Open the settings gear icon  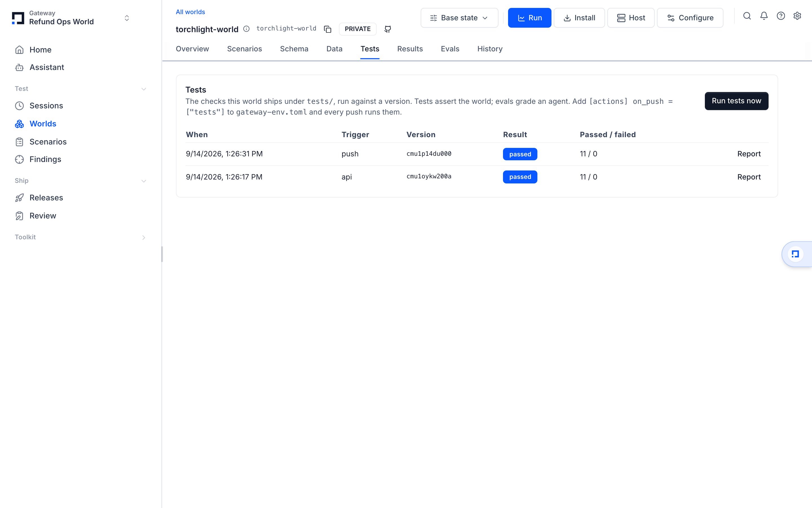797,16
